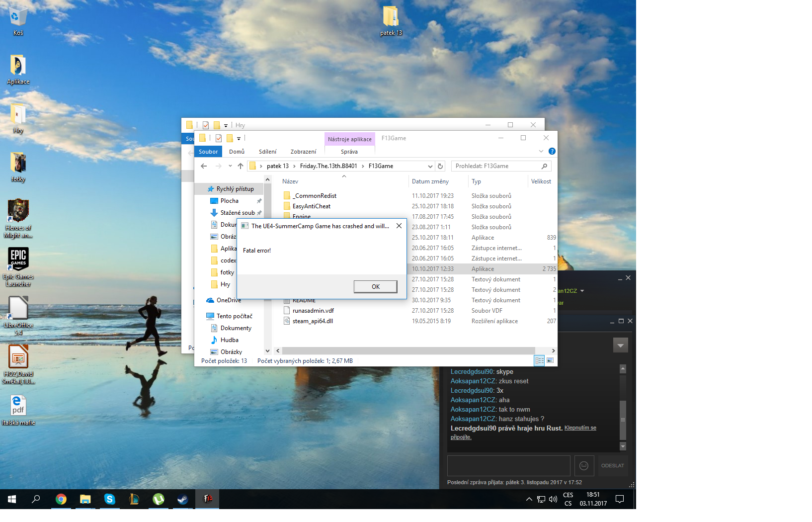The width and height of the screenshot is (812, 522).
Task: Select the _CommonRedist folder
Action: coord(314,196)
